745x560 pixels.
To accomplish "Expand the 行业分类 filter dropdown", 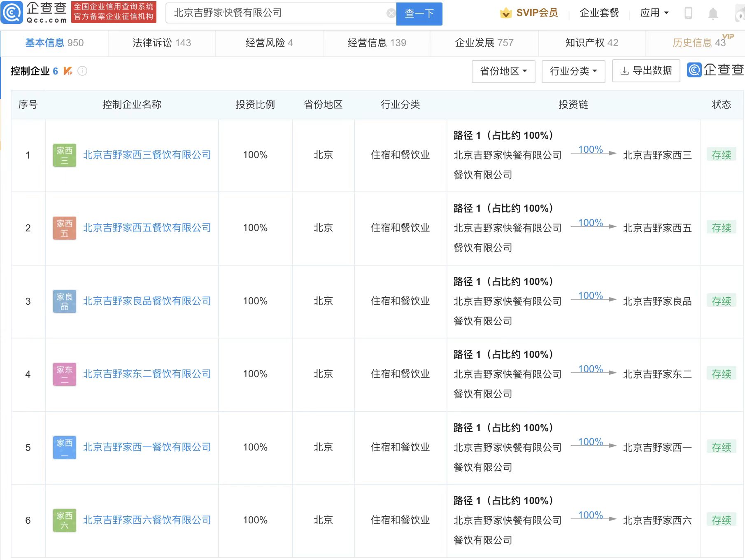I will (x=573, y=71).
